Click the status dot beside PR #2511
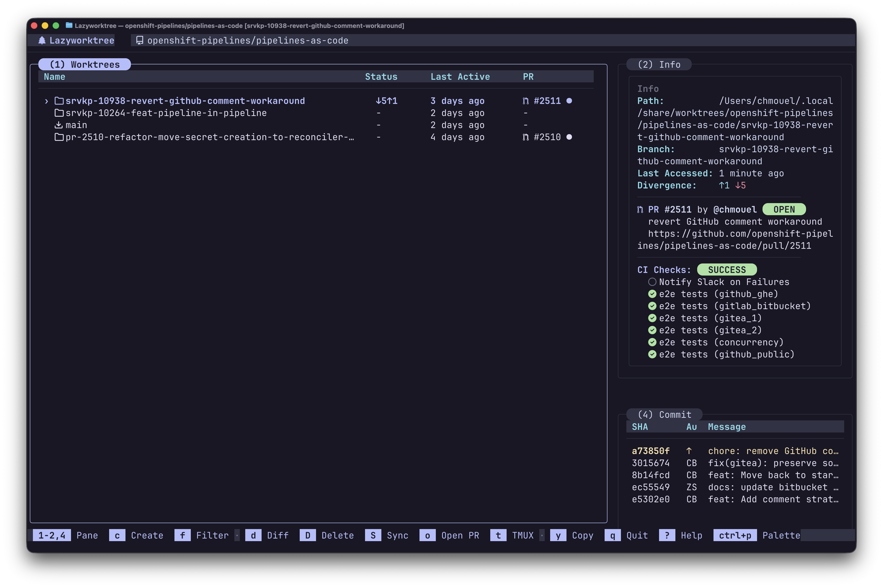883x588 pixels. pyautogui.click(x=569, y=101)
